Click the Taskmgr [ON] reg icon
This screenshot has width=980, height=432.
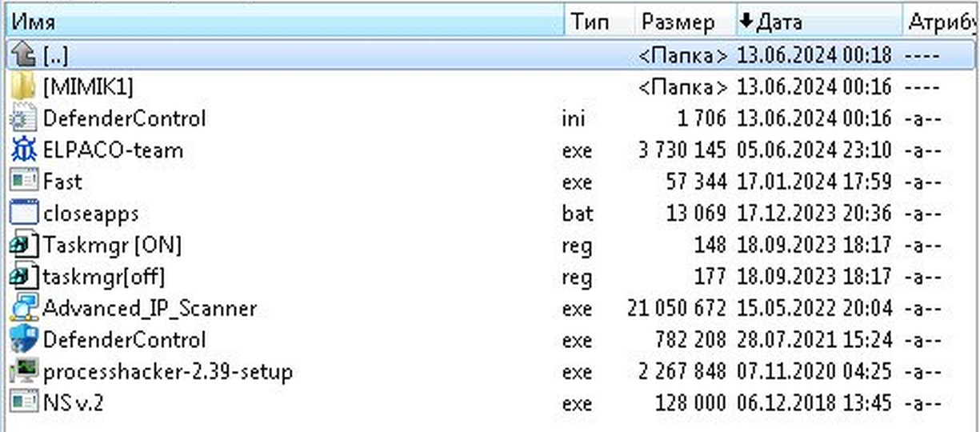24,245
